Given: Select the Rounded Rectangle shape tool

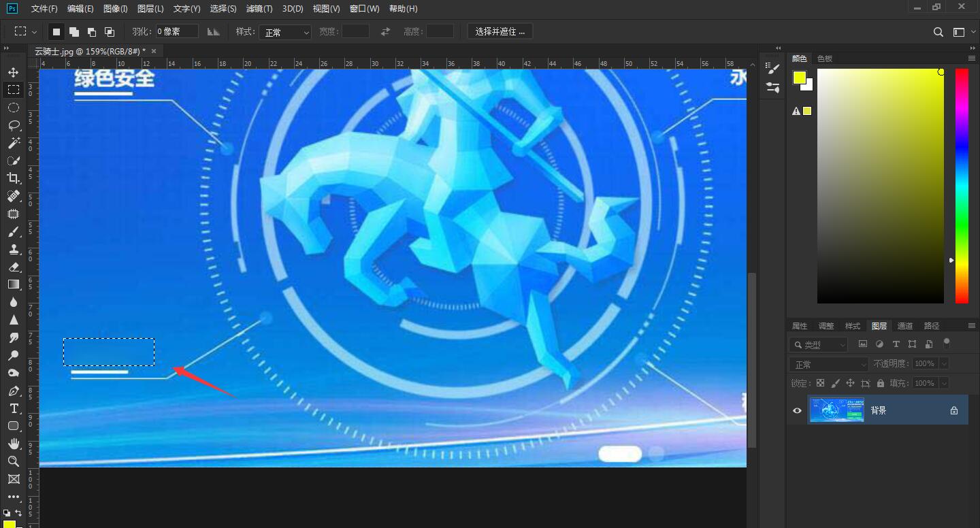Looking at the screenshot, I should click(x=14, y=426).
